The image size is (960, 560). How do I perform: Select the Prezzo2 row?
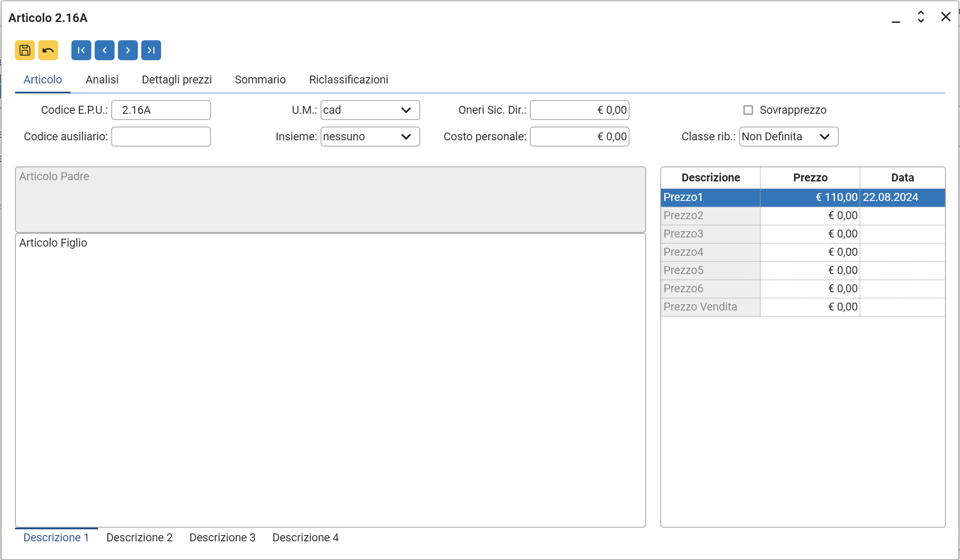[710, 216]
